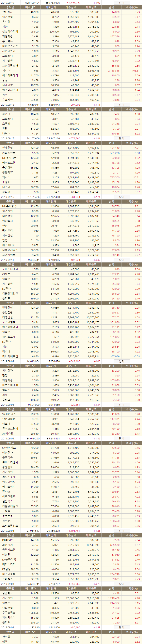Close the 2019.09.19 section with 닫기

(121, 3)
